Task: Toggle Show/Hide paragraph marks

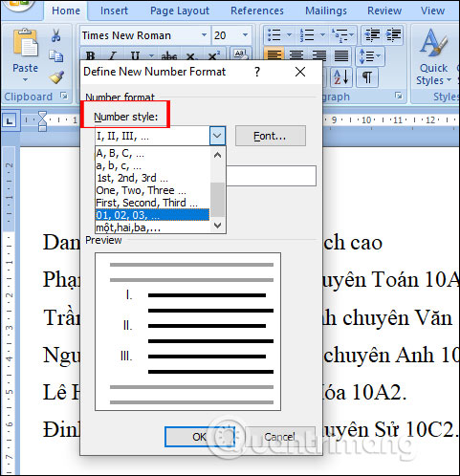Action: coord(367,76)
